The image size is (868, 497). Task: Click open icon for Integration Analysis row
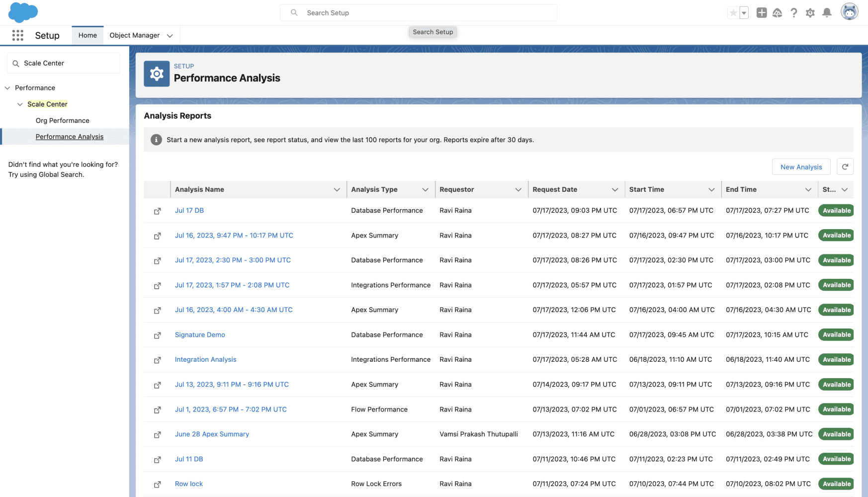click(157, 360)
